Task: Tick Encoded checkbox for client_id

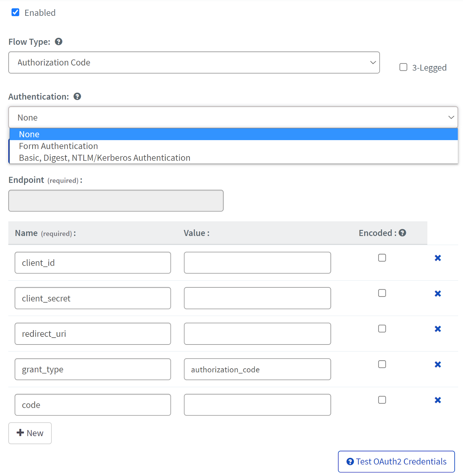Action: pos(382,258)
